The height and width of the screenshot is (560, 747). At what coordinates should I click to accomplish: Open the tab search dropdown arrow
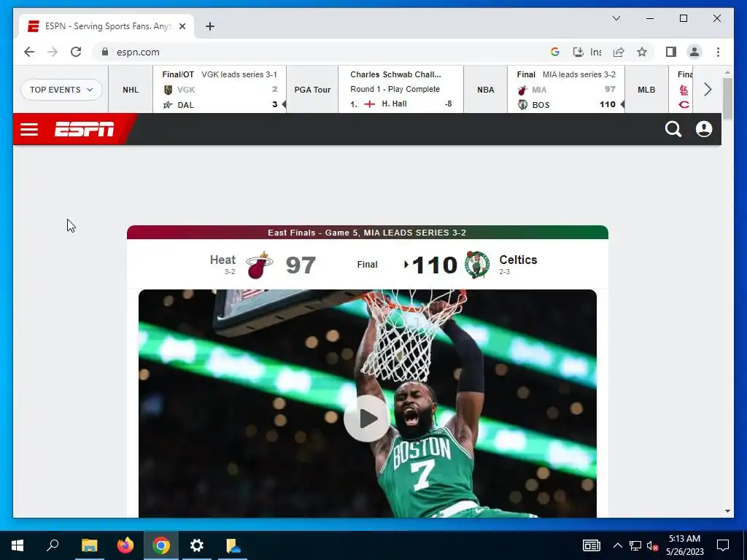616,18
